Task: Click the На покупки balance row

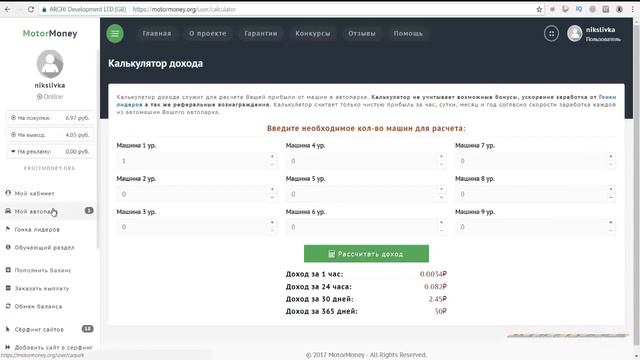Action: 50,118
